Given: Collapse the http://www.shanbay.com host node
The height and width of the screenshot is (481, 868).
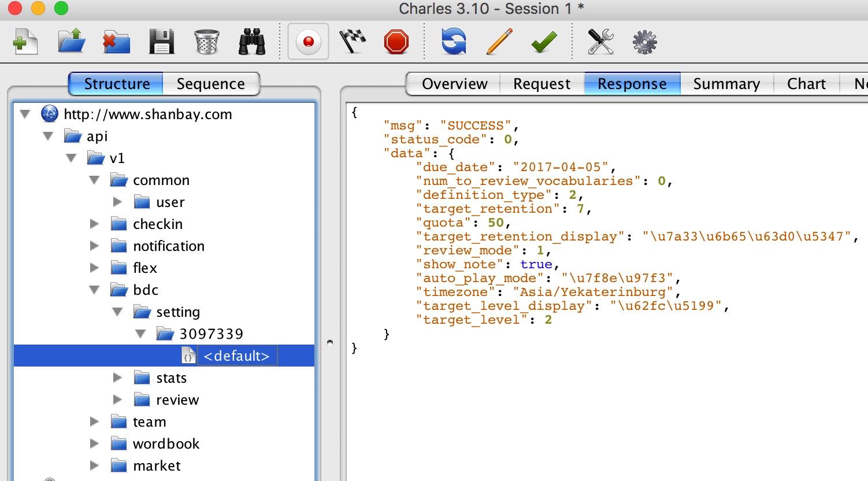Looking at the screenshot, I should click(x=25, y=114).
